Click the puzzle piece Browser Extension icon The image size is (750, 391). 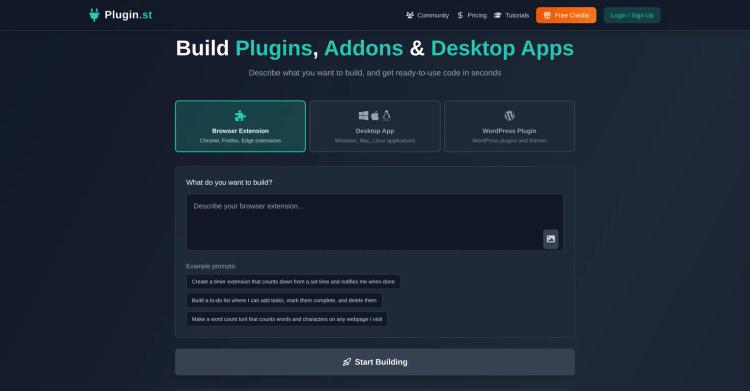click(x=240, y=116)
